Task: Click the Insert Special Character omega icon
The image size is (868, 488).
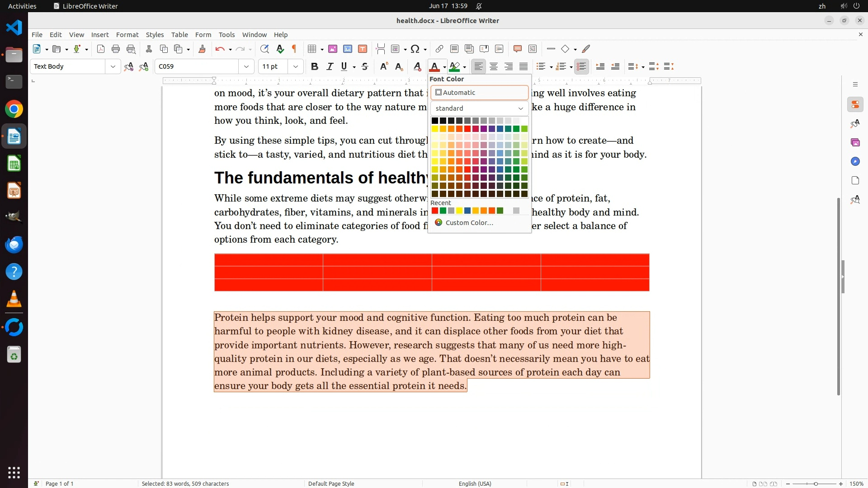Action: pos(415,49)
